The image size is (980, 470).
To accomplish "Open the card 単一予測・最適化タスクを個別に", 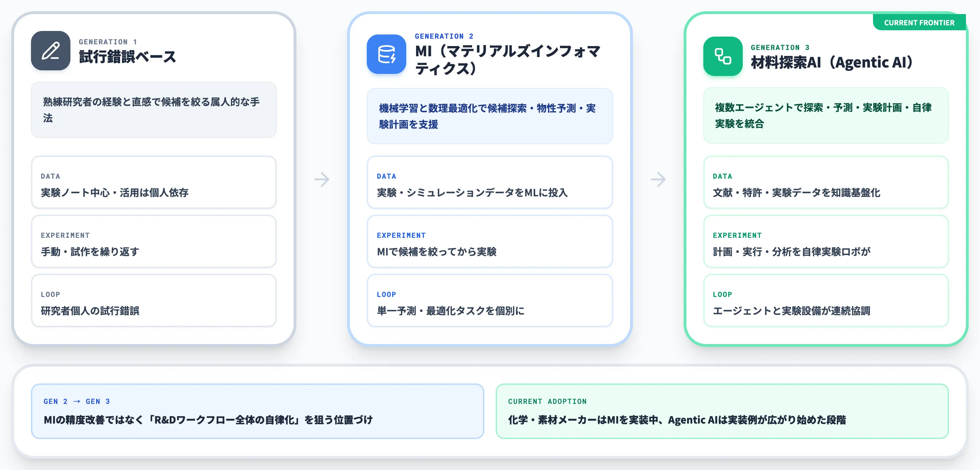I will pyautogui.click(x=490, y=300).
